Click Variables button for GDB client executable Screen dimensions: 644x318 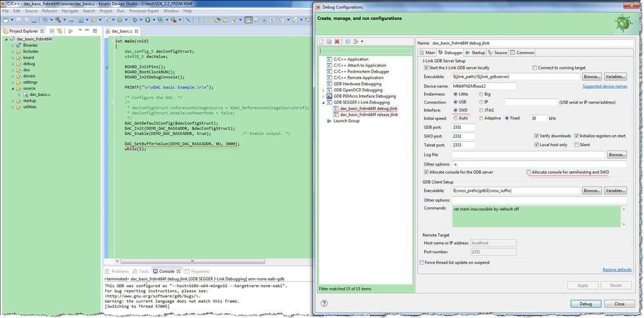click(x=615, y=191)
